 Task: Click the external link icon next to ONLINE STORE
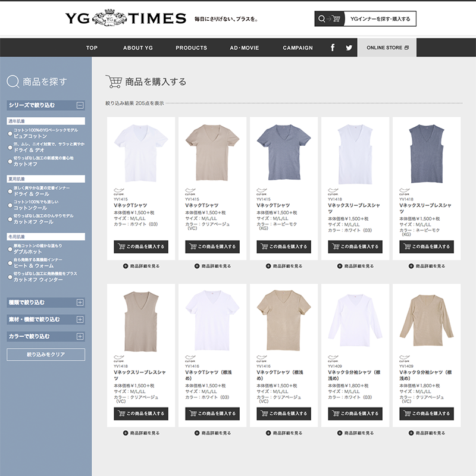click(x=406, y=47)
